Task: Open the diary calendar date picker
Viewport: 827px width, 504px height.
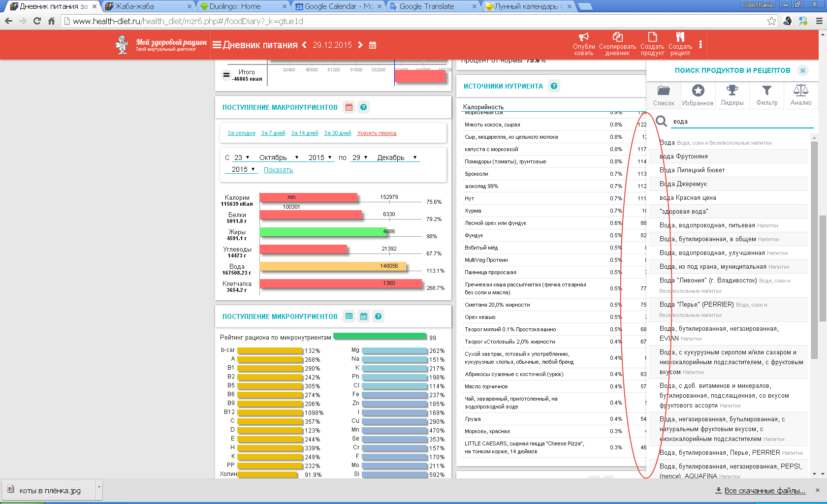Action: (373, 45)
